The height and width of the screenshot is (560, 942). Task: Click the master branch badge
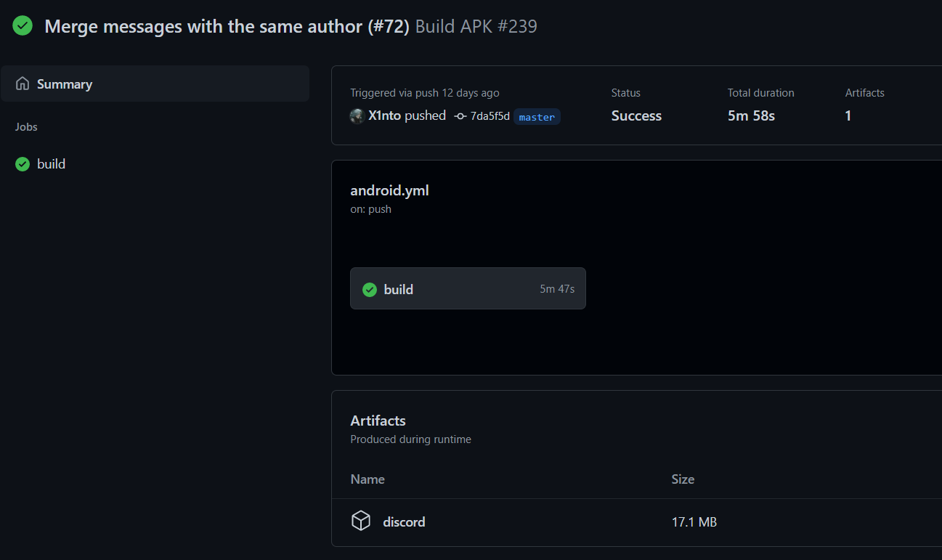pos(536,116)
